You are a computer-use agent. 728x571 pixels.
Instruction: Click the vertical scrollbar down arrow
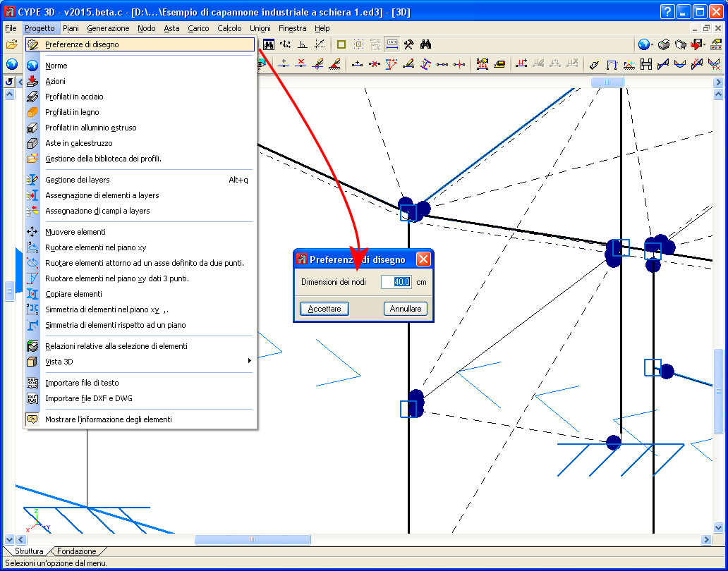(718, 527)
